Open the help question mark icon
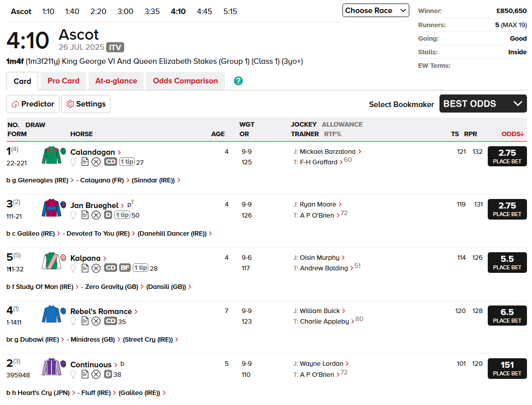This screenshot has width=532, height=405. pos(238,81)
